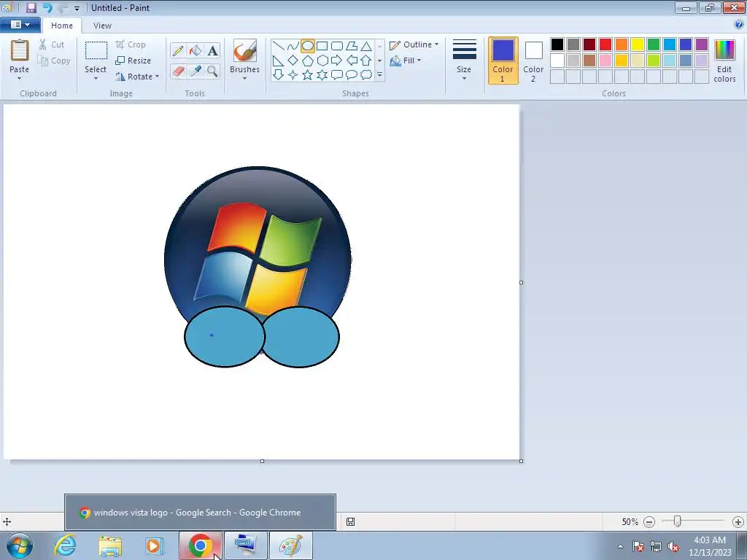
Task: Select the Magnifier tool
Action: pos(212,71)
